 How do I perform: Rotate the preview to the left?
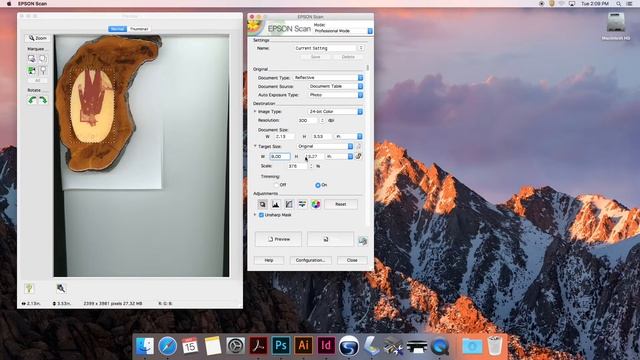(32, 100)
